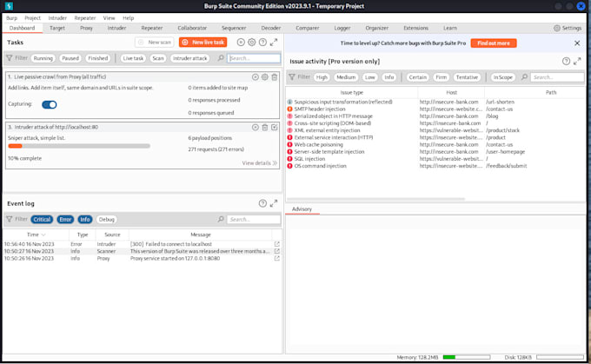Select the SQL injection issue row
Screen dimensions: 591x364
click(435, 159)
